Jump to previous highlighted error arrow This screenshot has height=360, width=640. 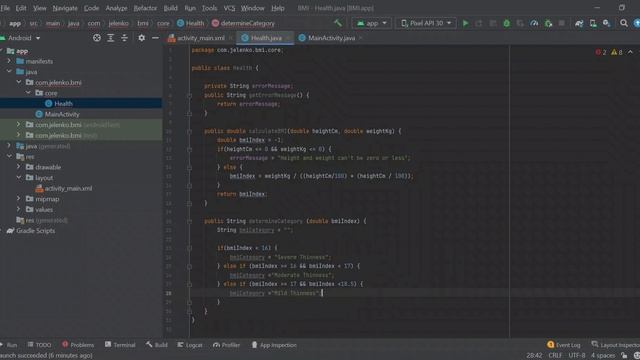click(x=630, y=52)
